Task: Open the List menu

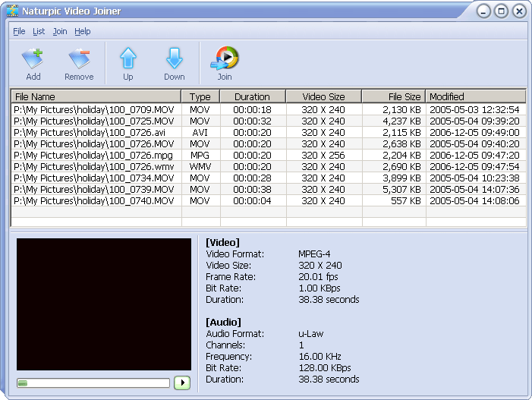Action: (39, 31)
